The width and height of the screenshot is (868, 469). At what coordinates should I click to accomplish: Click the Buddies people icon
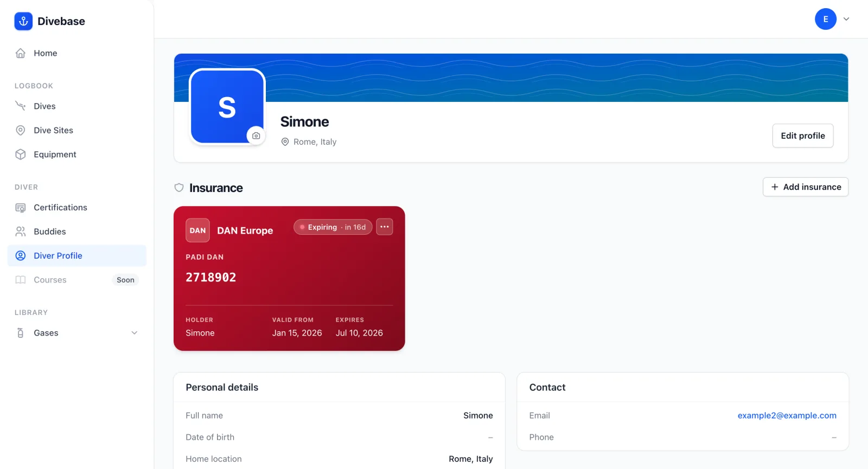tap(21, 232)
